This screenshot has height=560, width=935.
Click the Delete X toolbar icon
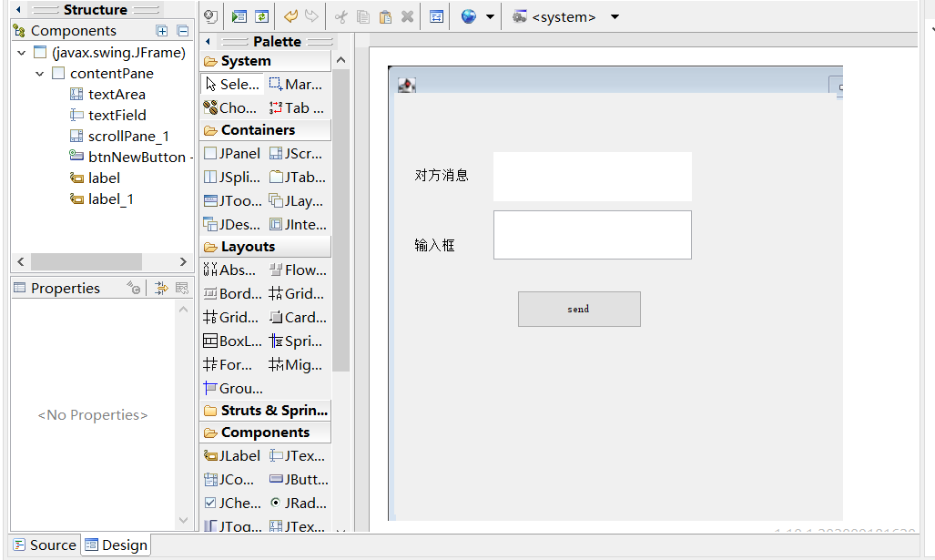click(407, 16)
